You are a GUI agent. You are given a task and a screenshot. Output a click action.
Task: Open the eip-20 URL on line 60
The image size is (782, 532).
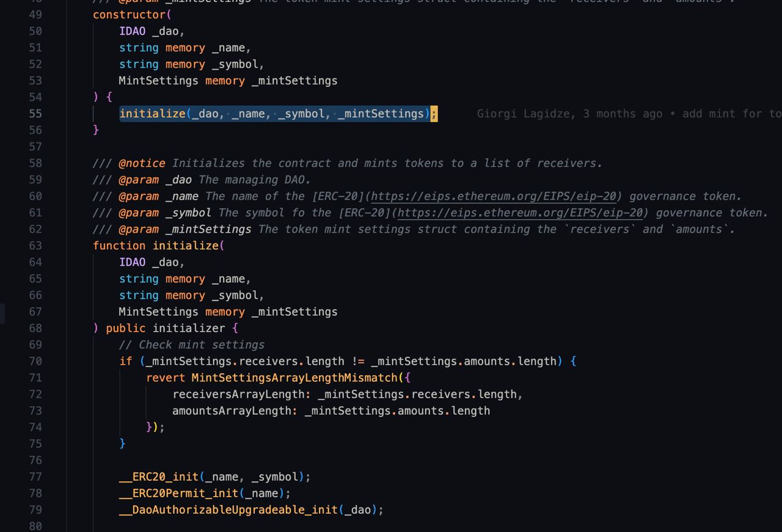[x=494, y=196]
